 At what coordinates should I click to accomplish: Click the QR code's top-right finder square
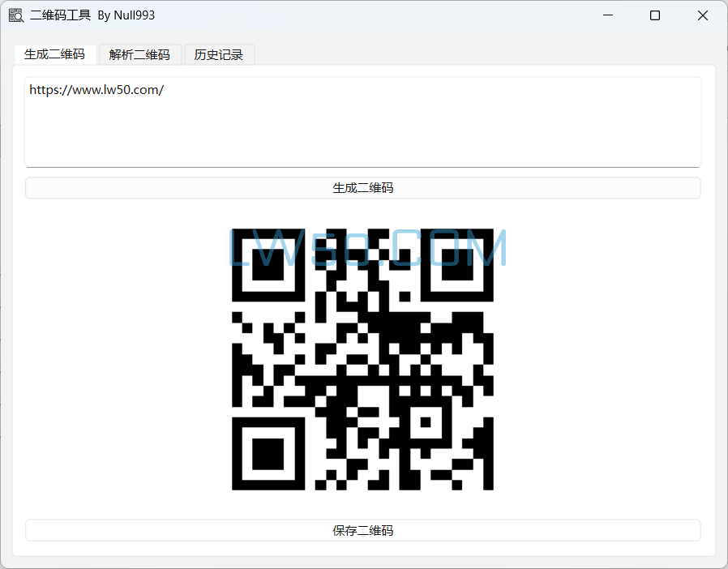[x=457, y=264]
